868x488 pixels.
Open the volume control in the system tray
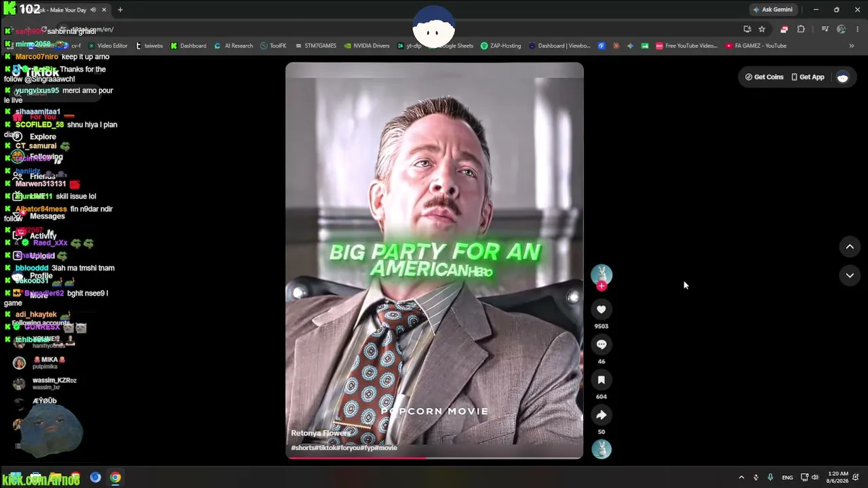(815, 477)
